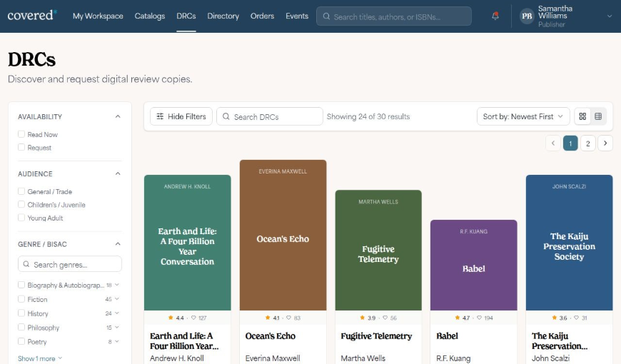
Task: Expand Philosophy subgenres chevron
Action: [117, 327]
